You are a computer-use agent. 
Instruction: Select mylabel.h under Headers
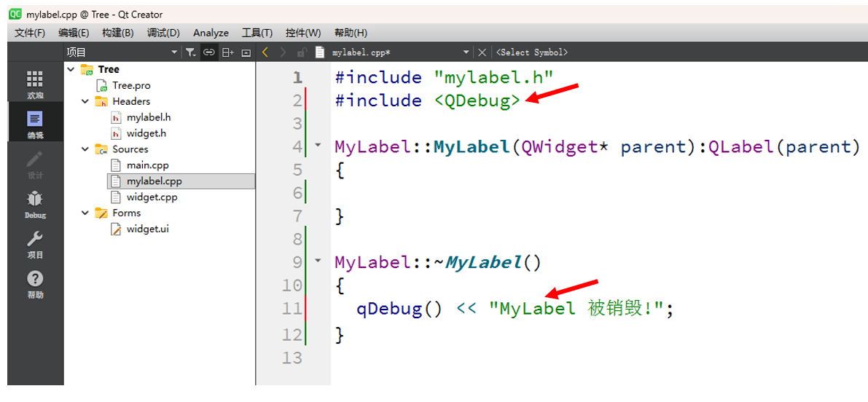tap(149, 117)
